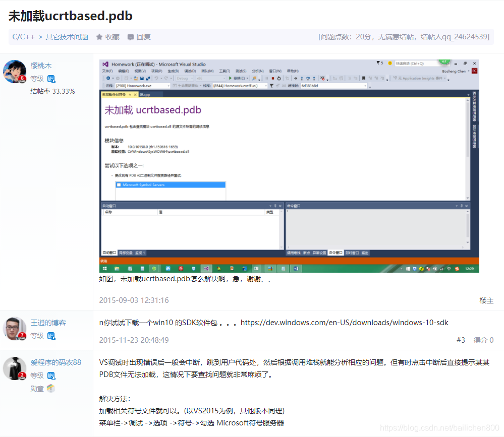Click the editor vertical scrollbar

(x=468, y=148)
